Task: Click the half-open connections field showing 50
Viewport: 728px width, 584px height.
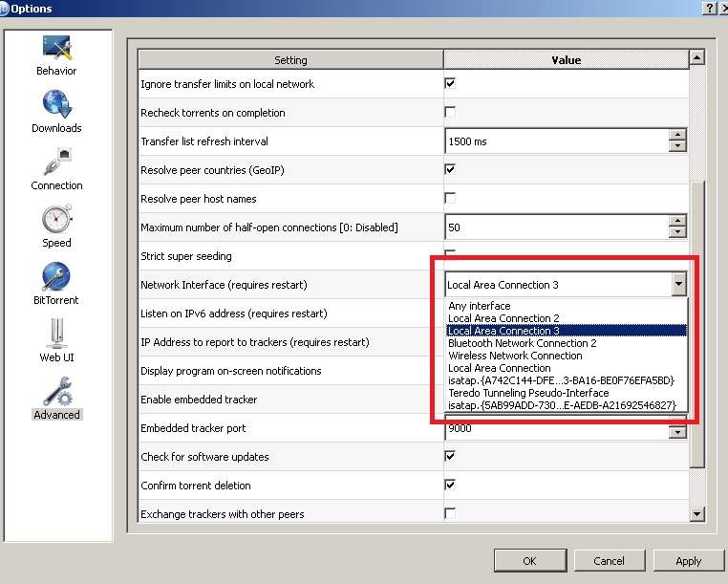Action: (x=557, y=227)
